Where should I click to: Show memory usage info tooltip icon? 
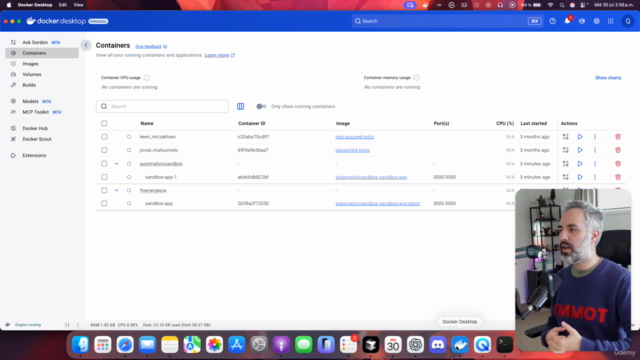click(x=416, y=78)
